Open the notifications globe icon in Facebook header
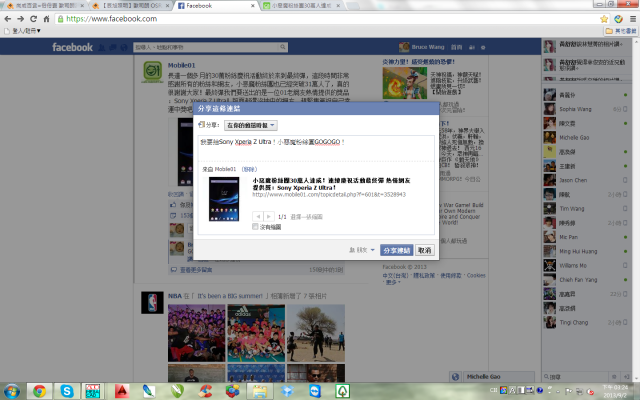640x400 pixels. pos(124,48)
